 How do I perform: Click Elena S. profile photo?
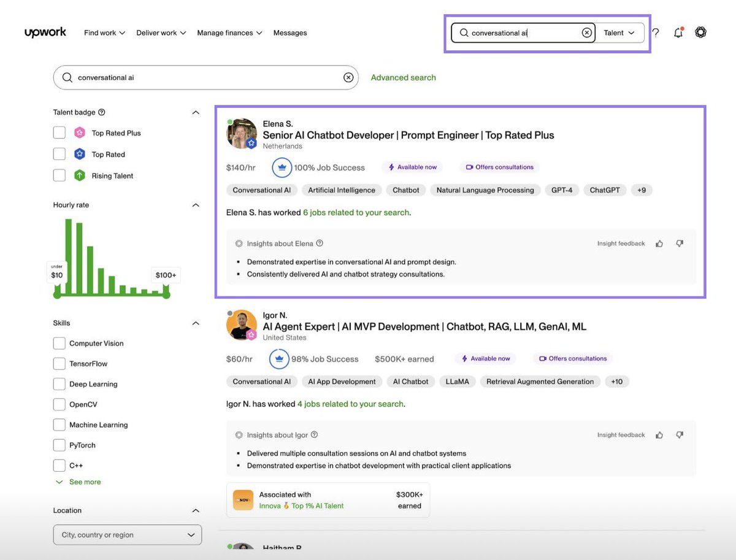242,134
